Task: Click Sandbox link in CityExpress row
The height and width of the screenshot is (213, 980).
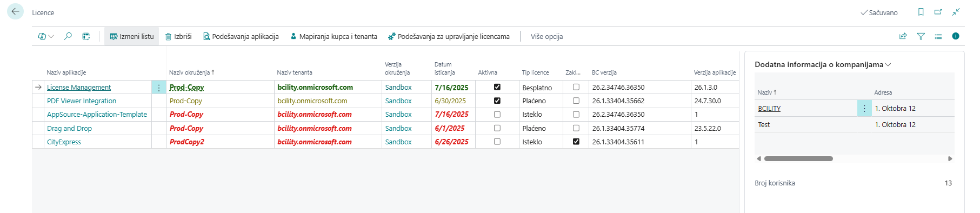Action: point(398,142)
